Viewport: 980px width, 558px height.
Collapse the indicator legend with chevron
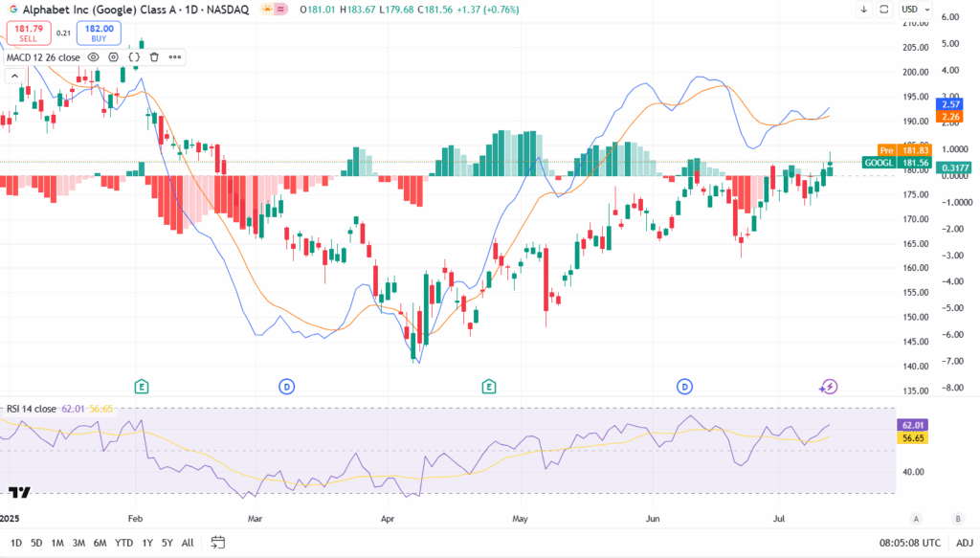[x=14, y=77]
